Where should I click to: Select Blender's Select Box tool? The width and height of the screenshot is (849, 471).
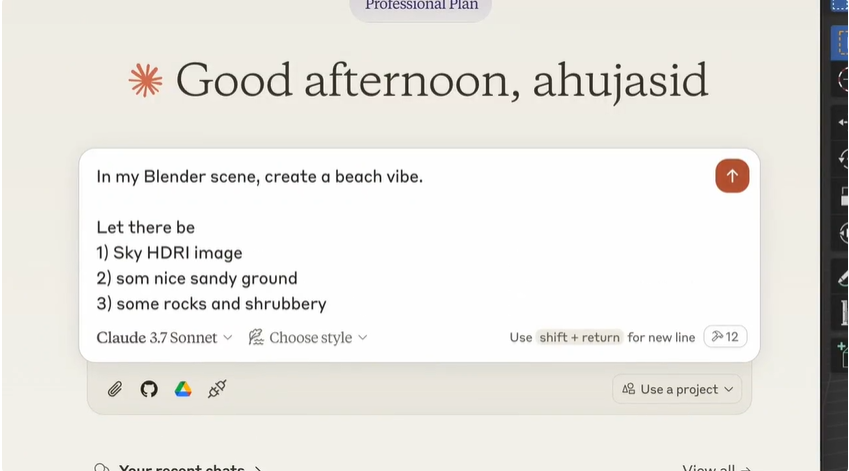[x=841, y=42]
